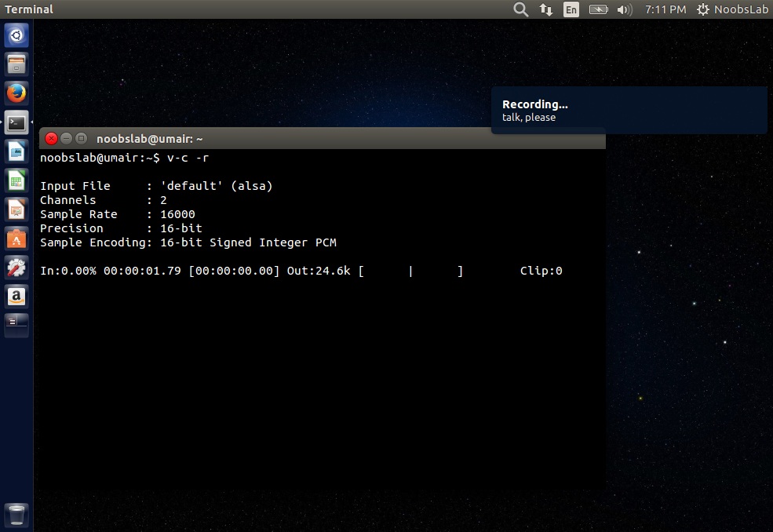The width and height of the screenshot is (773, 532).
Task: Open LibreOffice Writer from the launcher
Action: coord(16,151)
